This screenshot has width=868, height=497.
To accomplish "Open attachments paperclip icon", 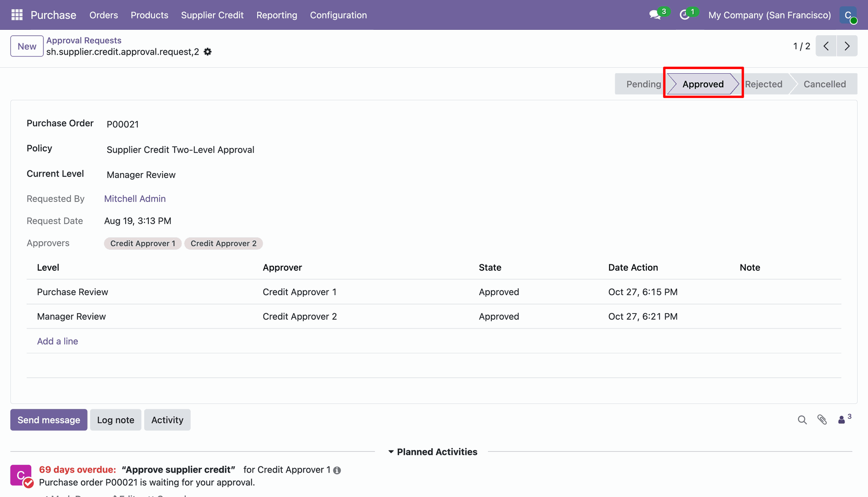I will tap(822, 420).
